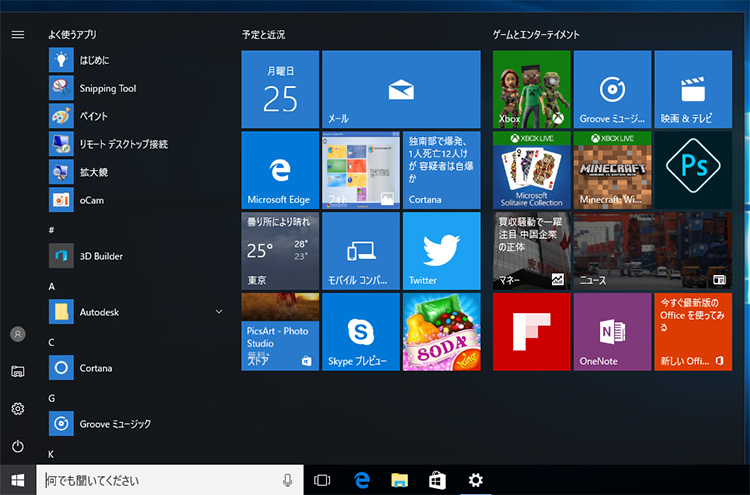750x495 pixels.
Task: Click the power button in the sidebar
Action: point(17,446)
